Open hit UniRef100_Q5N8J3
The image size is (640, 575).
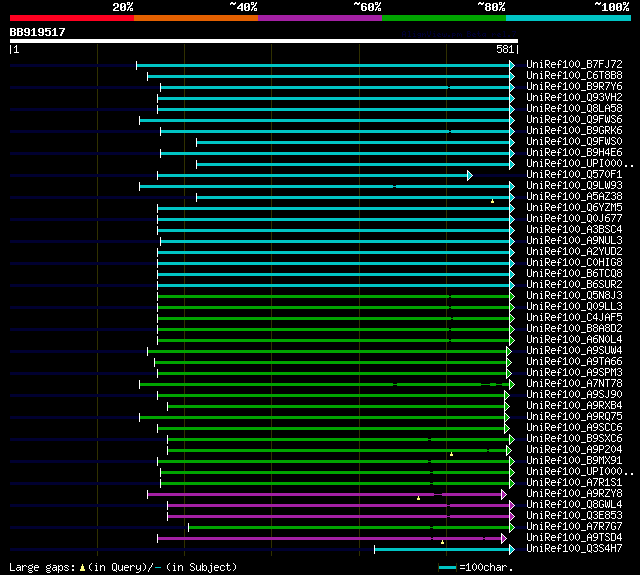[x=574, y=296]
